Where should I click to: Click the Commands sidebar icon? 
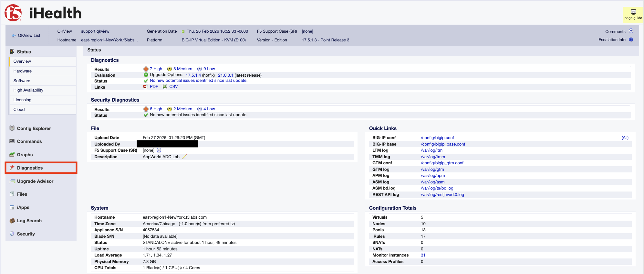click(x=12, y=141)
